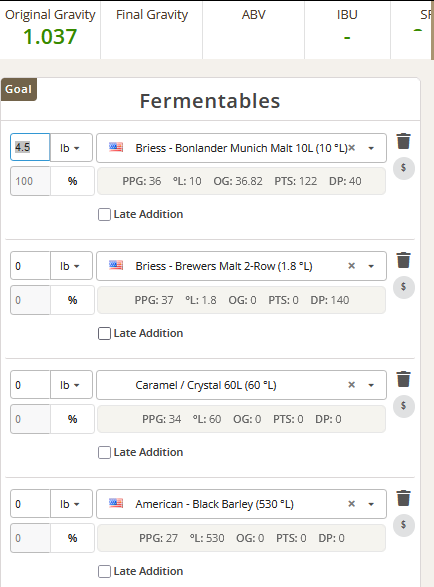Viewport: 434px width, 587px height.
Task: Check Late Addition under Brewers Malt 2-Row
Action: tap(104, 334)
